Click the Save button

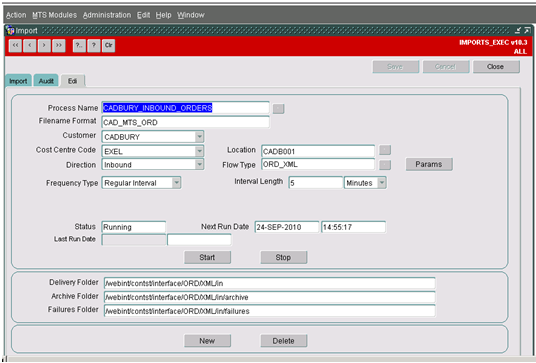coord(396,67)
